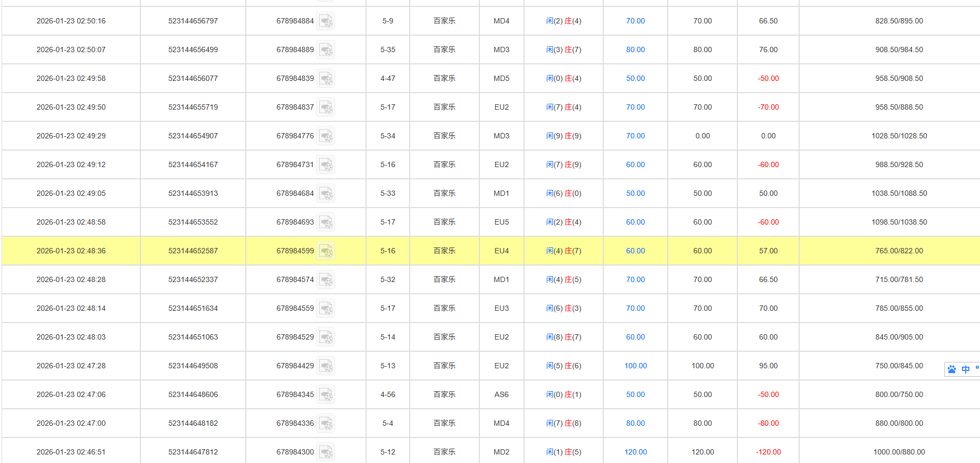The height and width of the screenshot is (463, 980).
Task: Click table code EU5
Action: (x=501, y=222)
